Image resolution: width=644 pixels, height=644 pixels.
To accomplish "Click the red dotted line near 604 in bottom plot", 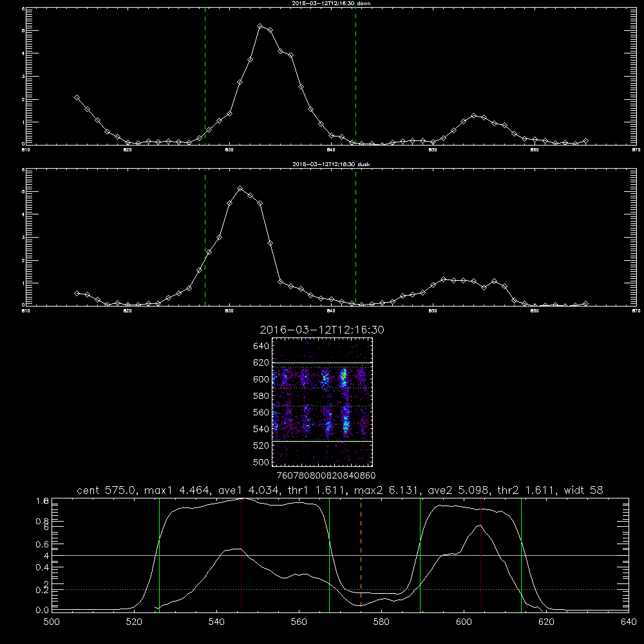I will click(480, 554).
